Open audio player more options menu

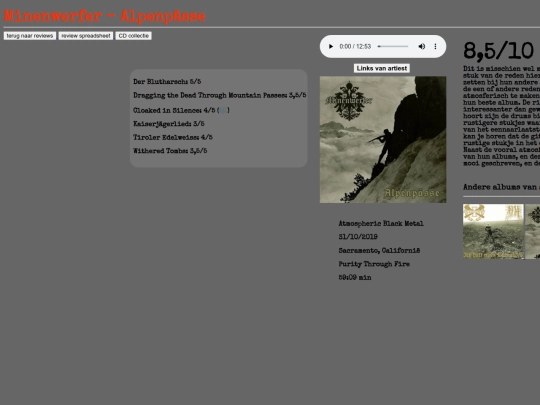tap(435, 46)
